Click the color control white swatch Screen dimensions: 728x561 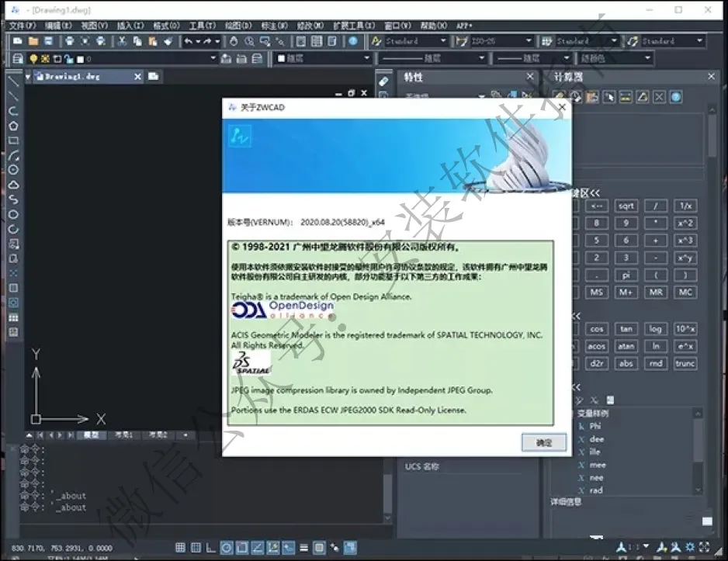(282, 58)
